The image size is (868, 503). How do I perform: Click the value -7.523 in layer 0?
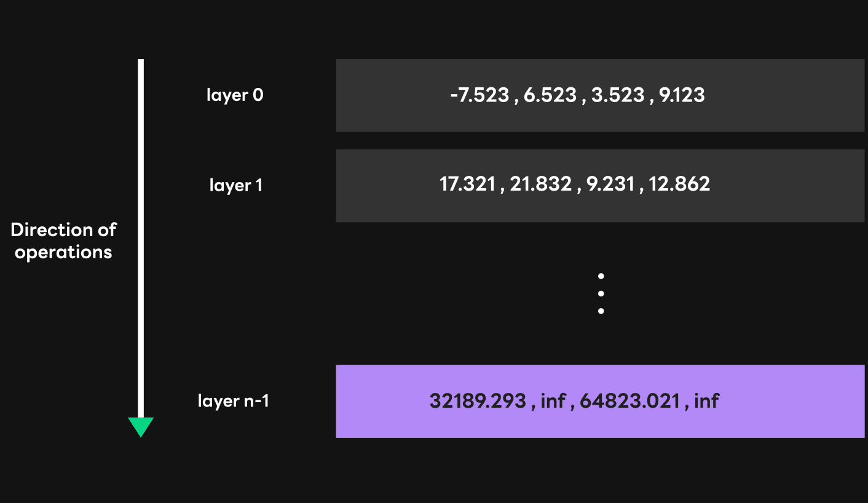[479, 95]
